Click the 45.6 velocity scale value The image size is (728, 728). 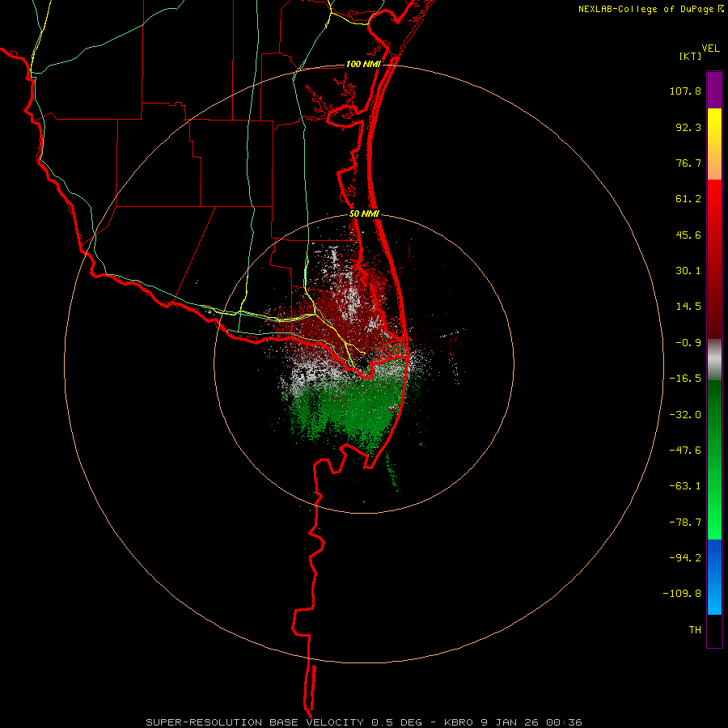click(x=688, y=235)
